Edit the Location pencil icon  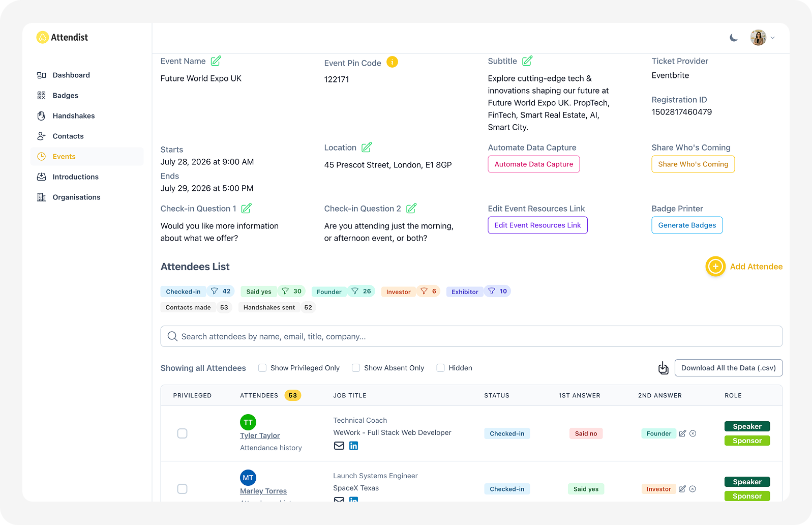click(x=367, y=147)
